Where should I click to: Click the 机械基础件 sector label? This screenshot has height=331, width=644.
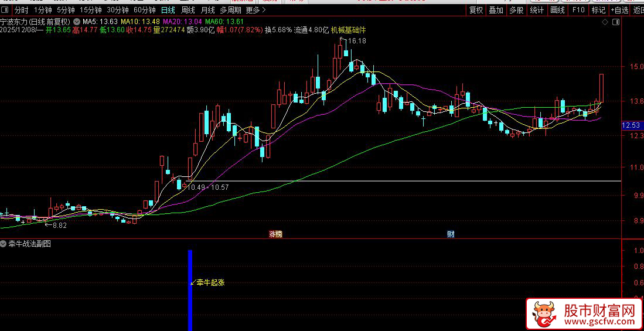click(348, 29)
